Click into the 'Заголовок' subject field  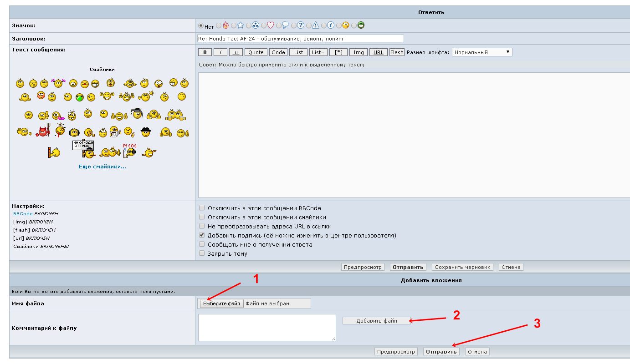[300, 39]
